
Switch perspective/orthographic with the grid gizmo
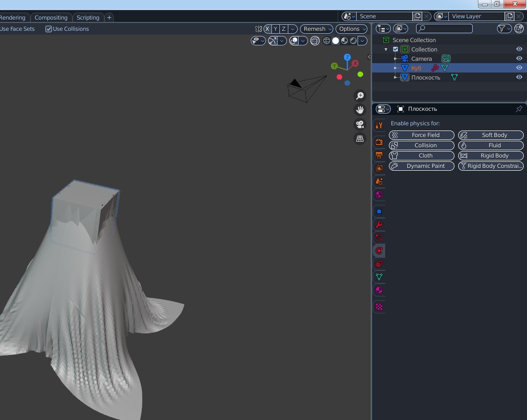coord(360,138)
